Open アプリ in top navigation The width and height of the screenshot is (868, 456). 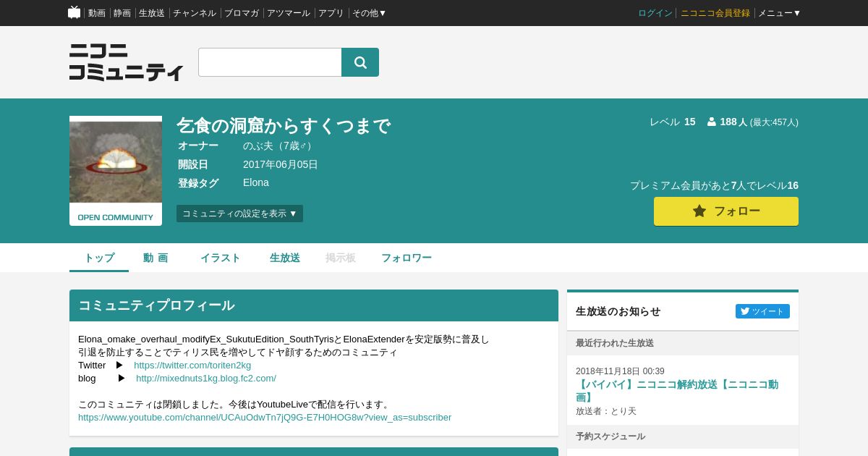331,13
